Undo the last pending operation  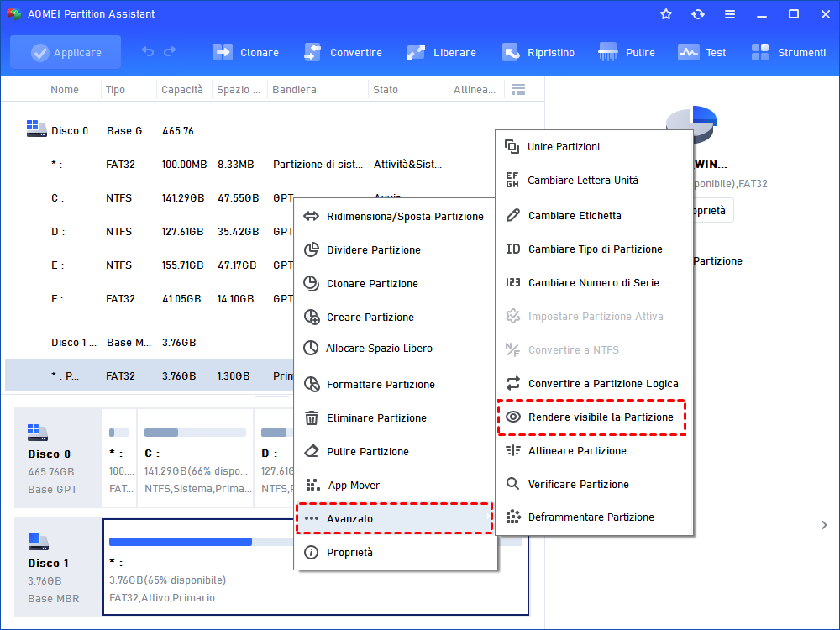(x=147, y=52)
